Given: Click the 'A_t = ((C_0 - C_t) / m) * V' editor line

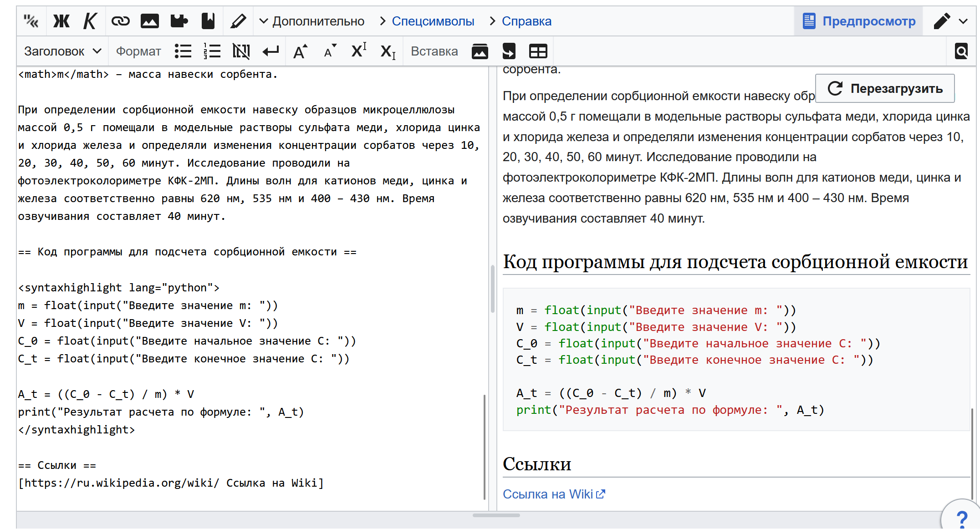Looking at the screenshot, I should [106, 394].
